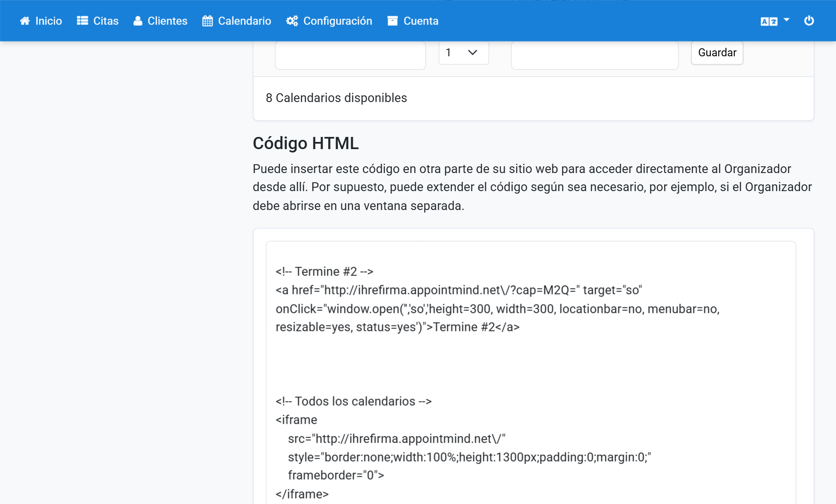Click the power logout icon
This screenshot has width=836, height=504.
[x=809, y=21]
